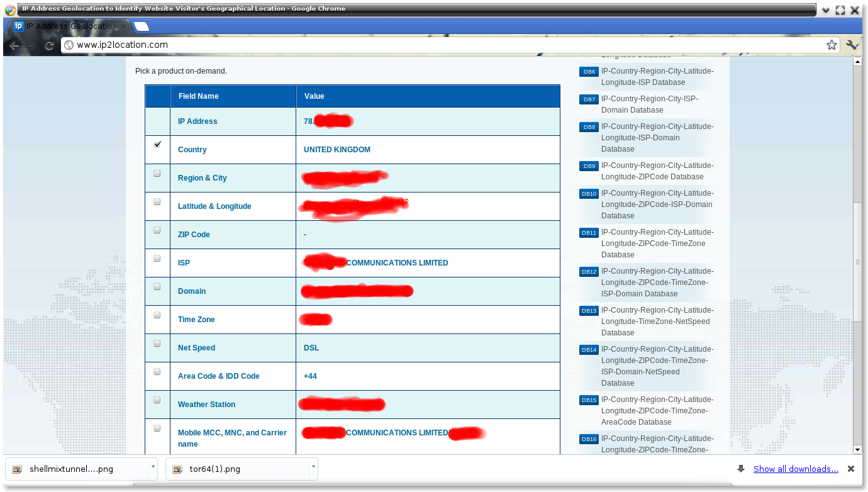Click the DB15 badge icon
This screenshot has width=868, height=492.
589,400
